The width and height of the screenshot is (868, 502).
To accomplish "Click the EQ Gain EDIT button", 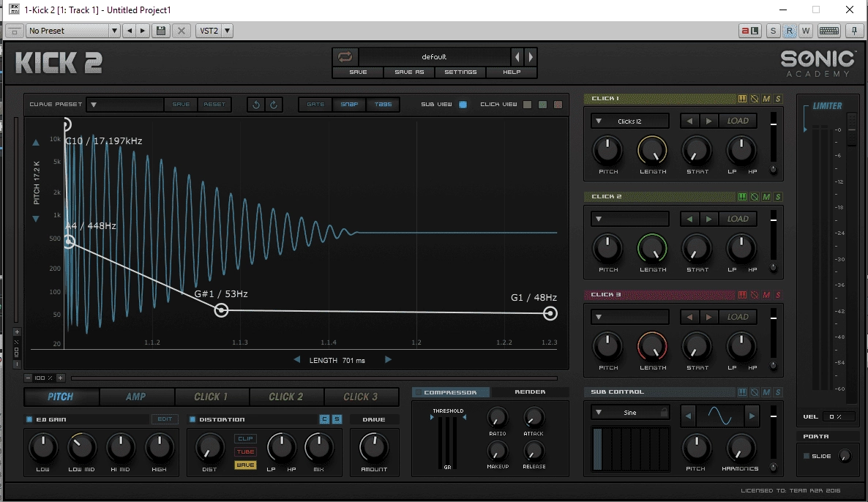I will click(x=165, y=419).
